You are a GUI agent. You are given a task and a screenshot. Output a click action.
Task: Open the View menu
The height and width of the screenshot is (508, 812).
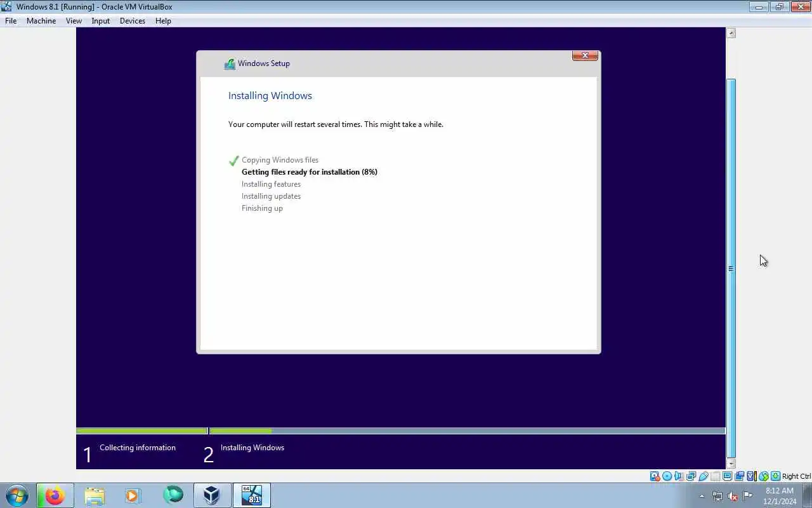point(74,21)
